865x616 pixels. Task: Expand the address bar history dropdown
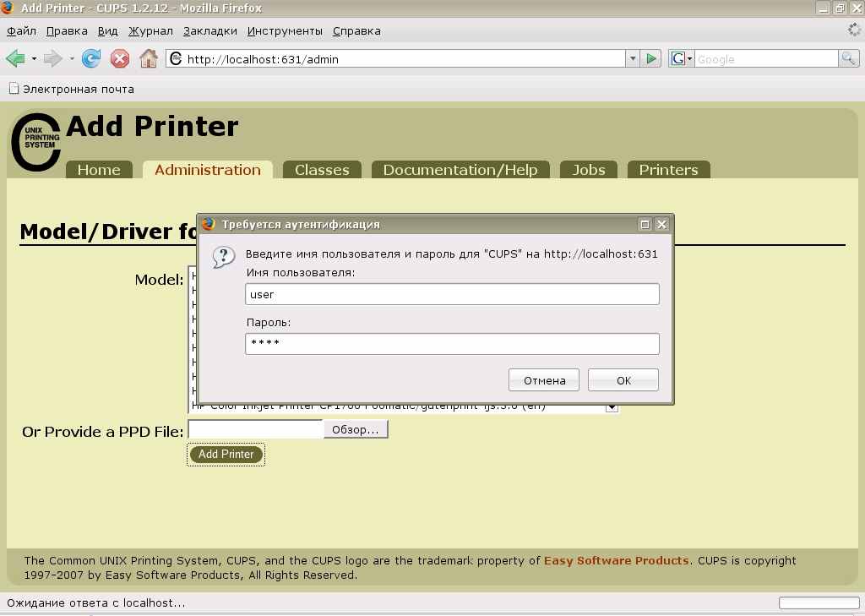pyautogui.click(x=633, y=58)
